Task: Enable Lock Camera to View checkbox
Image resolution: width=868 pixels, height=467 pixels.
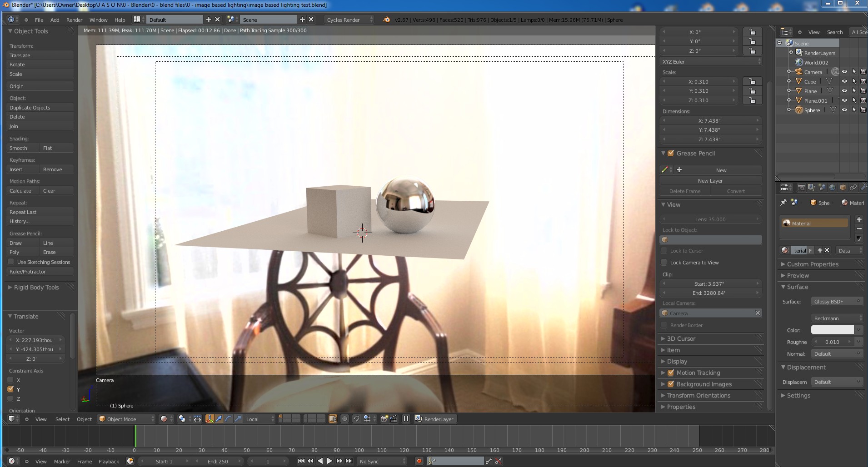Action: [664, 263]
